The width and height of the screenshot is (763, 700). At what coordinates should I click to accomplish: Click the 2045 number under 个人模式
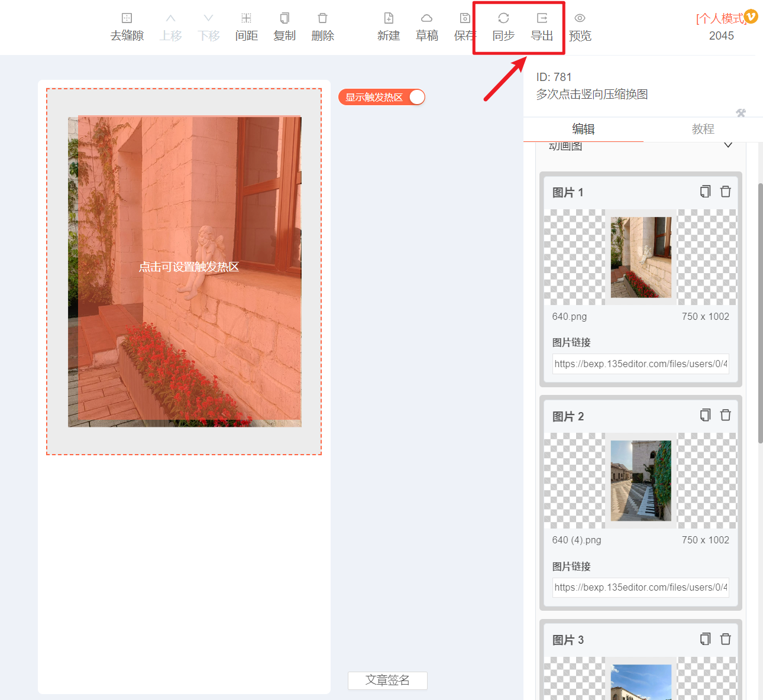tap(722, 35)
